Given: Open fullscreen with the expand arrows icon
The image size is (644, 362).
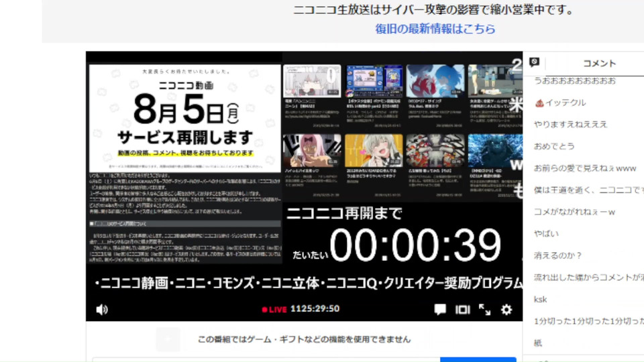Looking at the screenshot, I should tap(484, 310).
